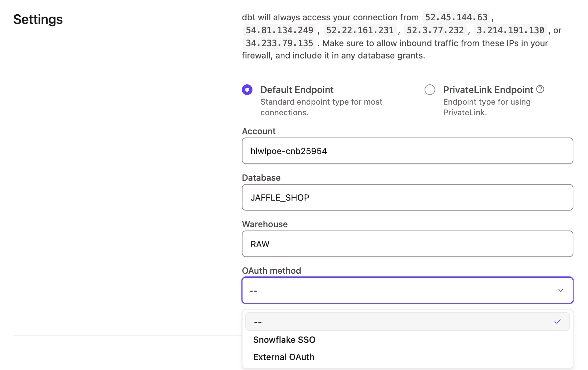
Task: Select the Default Endpoint radio button
Action: (247, 89)
